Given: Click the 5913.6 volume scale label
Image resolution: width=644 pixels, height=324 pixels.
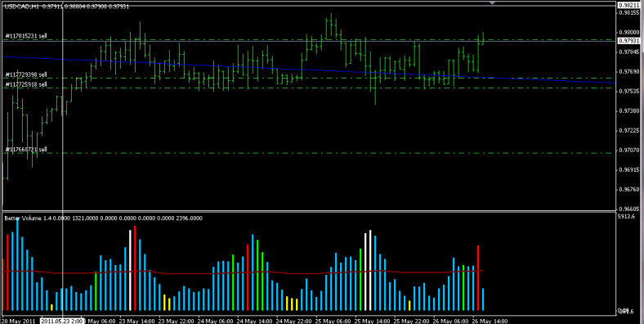Looking at the screenshot, I should point(627,216).
